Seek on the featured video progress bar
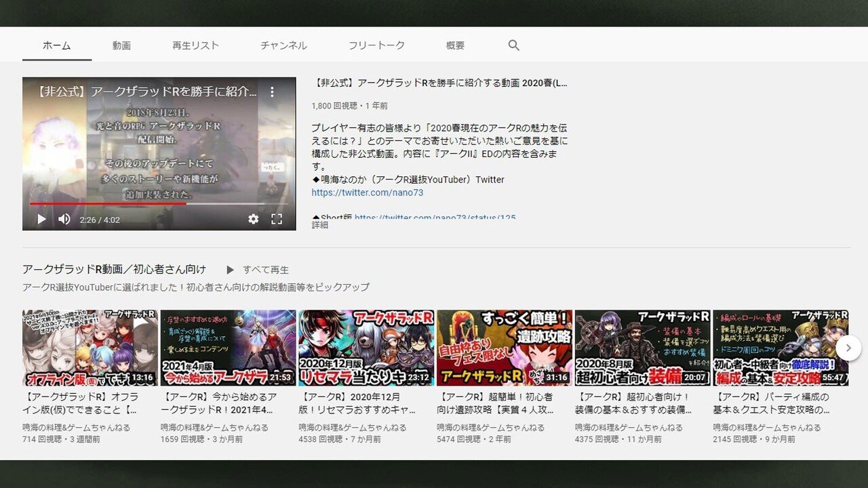 pos(159,203)
